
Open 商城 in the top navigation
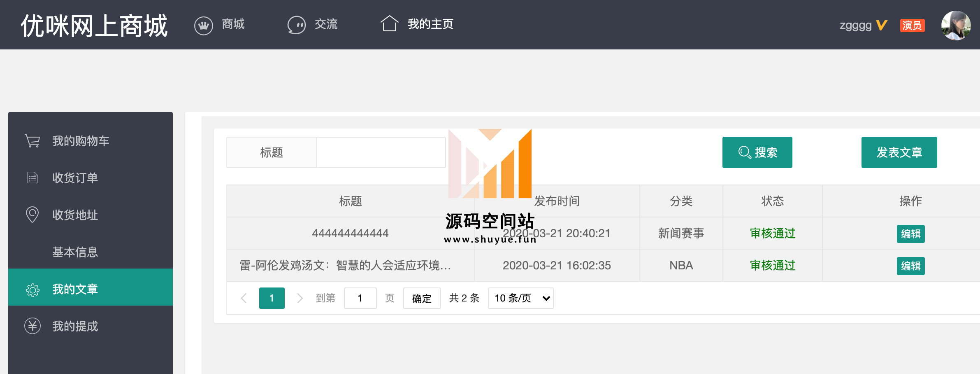pyautogui.click(x=233, y=24)
